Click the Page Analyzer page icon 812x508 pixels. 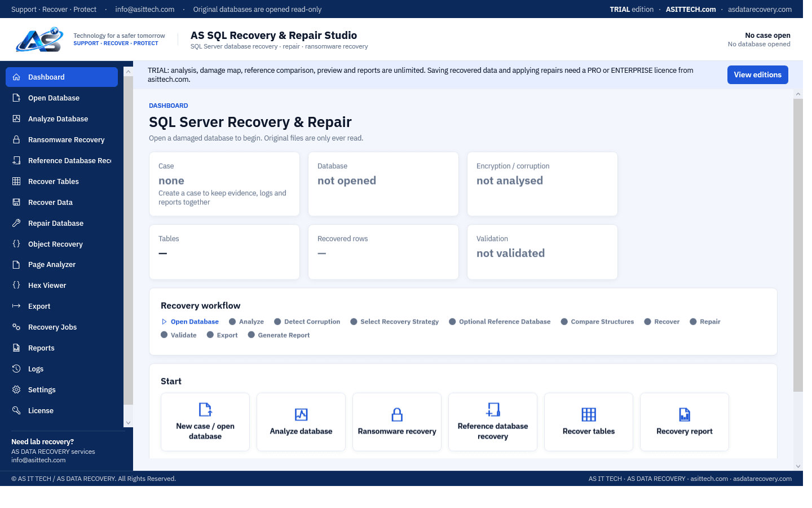[16, 264]
